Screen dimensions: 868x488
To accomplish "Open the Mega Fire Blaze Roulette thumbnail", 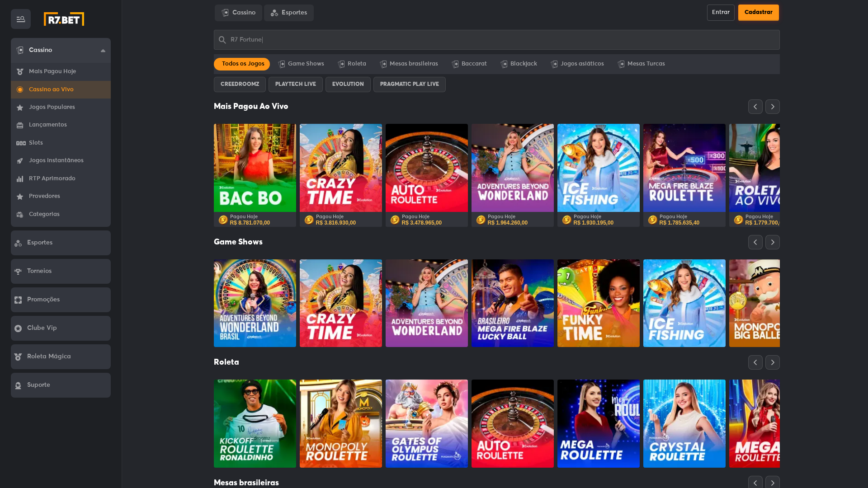I will [x=684, y=168].
